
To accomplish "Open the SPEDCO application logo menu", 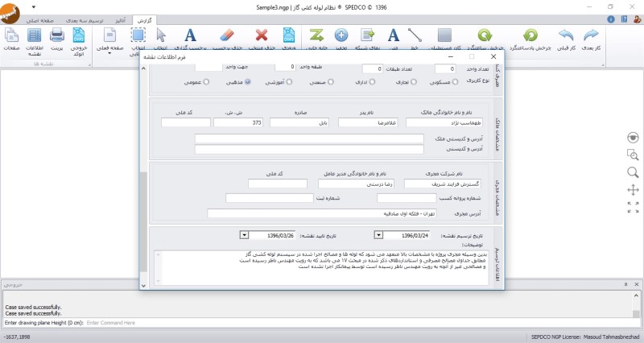I will point(10,13).
